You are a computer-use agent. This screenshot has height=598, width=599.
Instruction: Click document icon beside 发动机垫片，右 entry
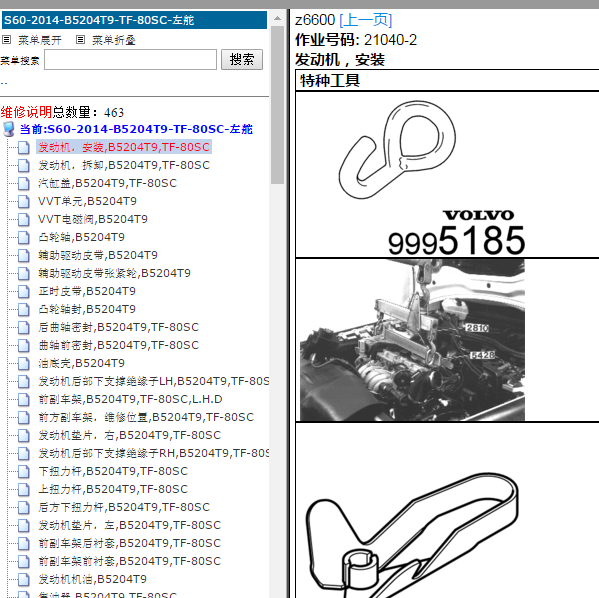(x=24, y=435)
